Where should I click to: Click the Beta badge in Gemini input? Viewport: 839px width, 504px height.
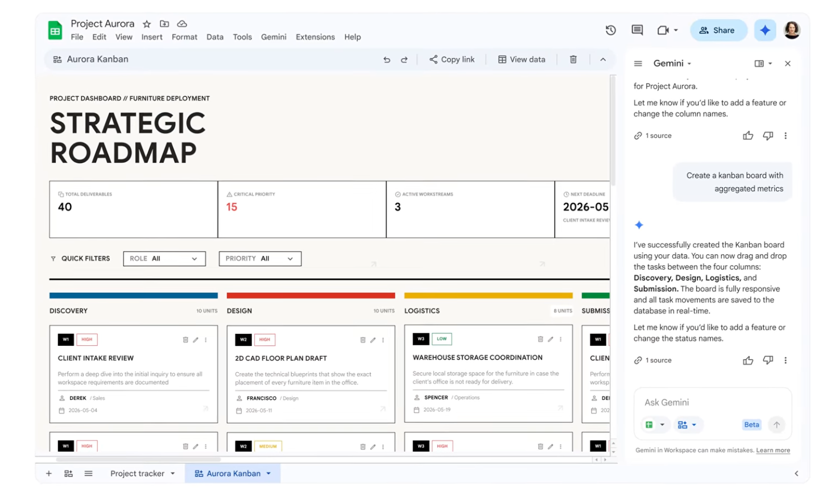pyautogui.click(x=751, y=424)
